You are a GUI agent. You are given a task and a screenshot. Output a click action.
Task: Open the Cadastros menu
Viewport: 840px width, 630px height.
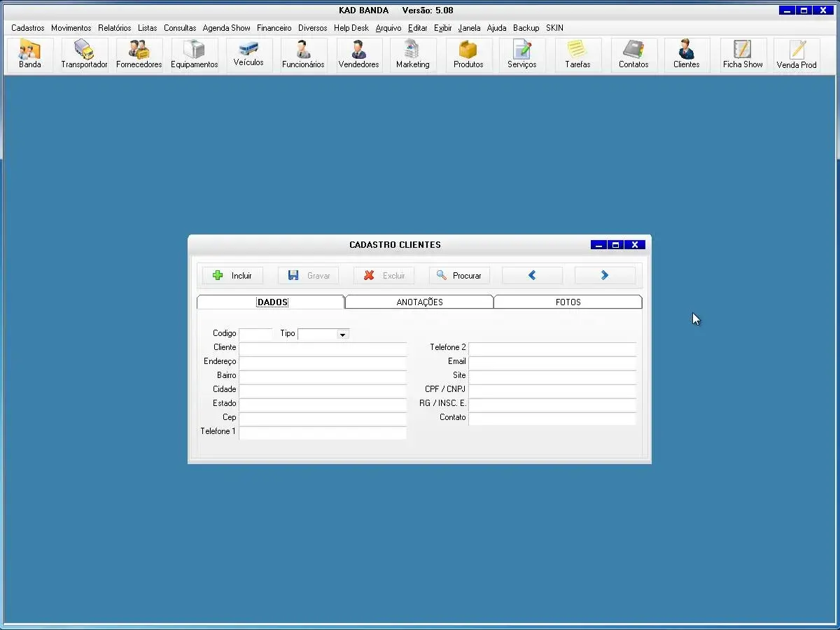point(27,28)
